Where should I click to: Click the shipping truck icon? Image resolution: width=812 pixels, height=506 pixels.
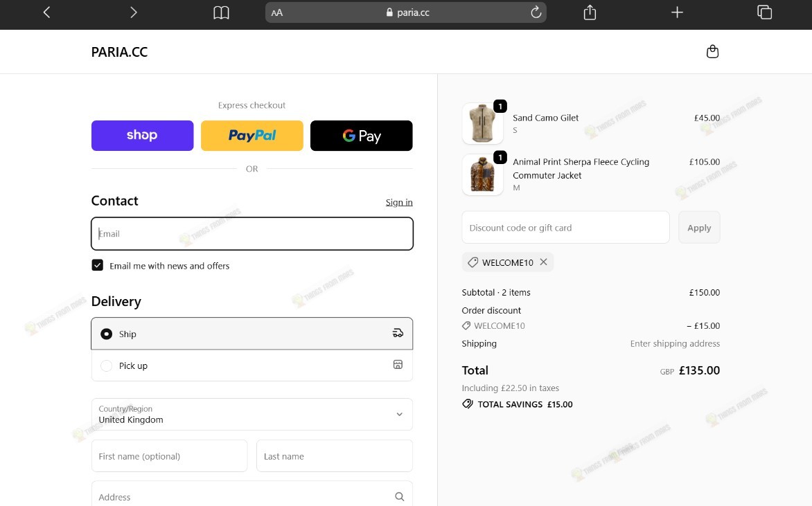pyautogui.click(x=398, y=333)
